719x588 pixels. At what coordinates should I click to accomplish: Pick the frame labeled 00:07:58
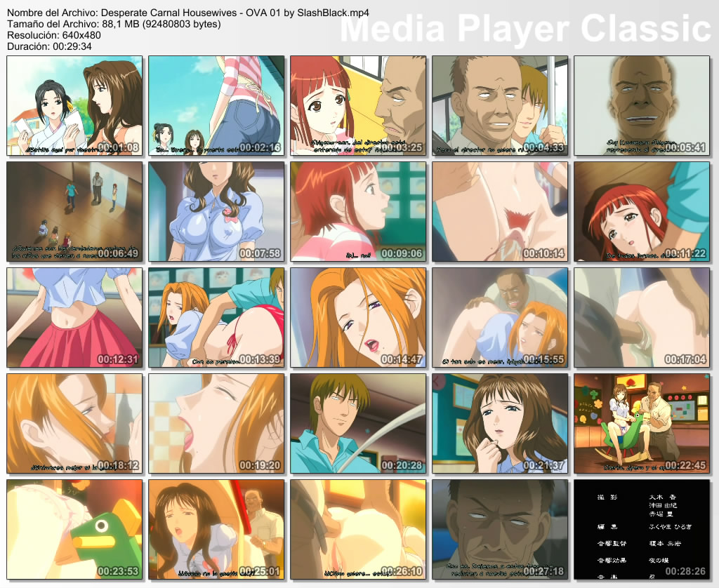pyautogui.click(x=216, y=212)
